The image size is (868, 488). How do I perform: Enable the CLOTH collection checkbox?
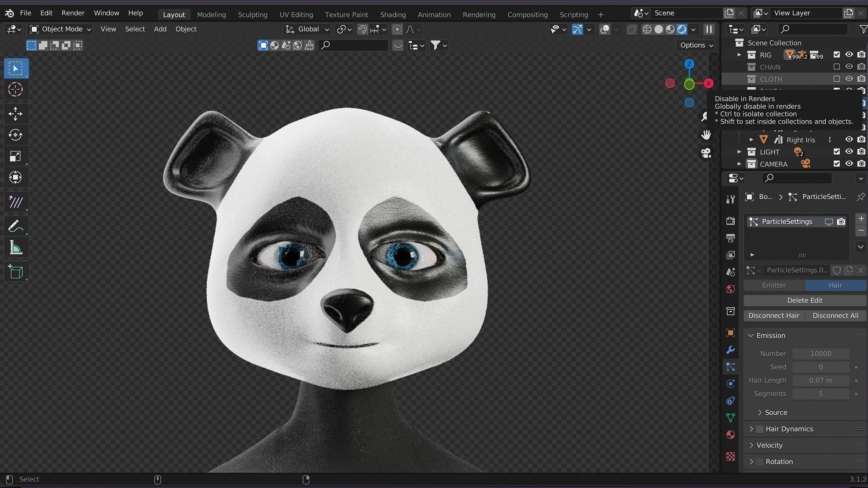837,79
